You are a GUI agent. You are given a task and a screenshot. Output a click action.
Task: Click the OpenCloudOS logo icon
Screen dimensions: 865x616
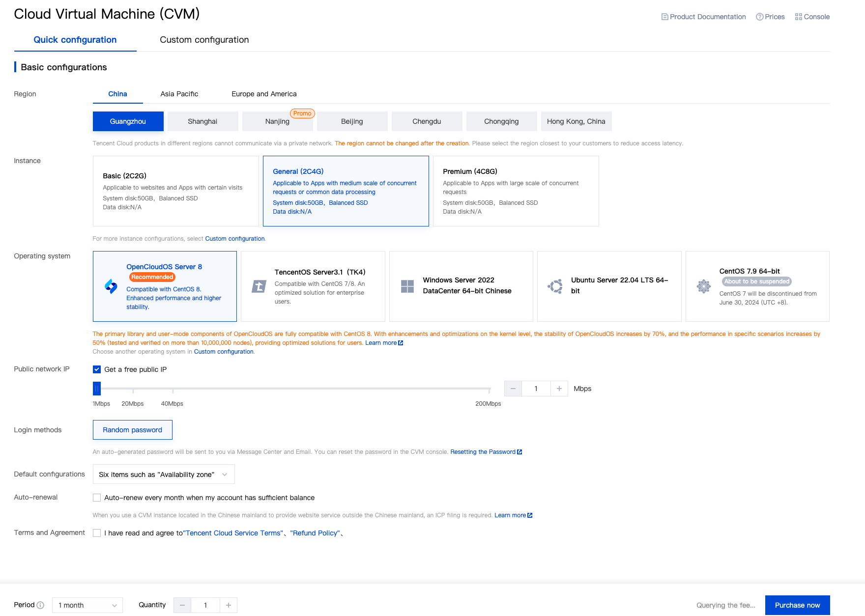111,286
